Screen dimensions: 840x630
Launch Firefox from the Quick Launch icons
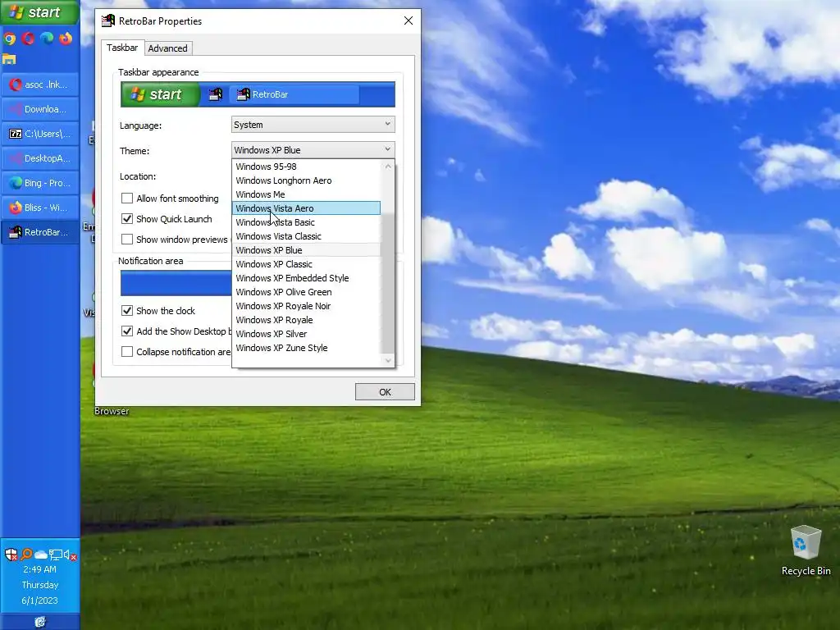click(x=66, y=39)
